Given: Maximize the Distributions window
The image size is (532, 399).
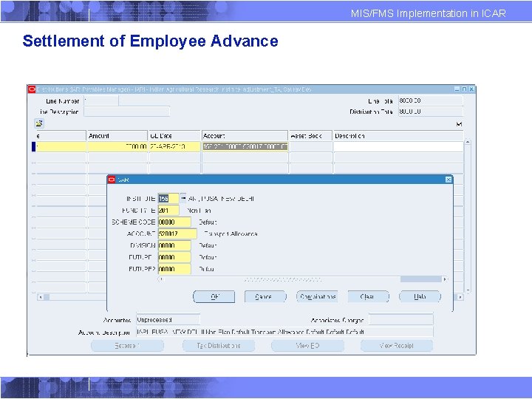Looking at the screenshot, I should tap(464, 89).
